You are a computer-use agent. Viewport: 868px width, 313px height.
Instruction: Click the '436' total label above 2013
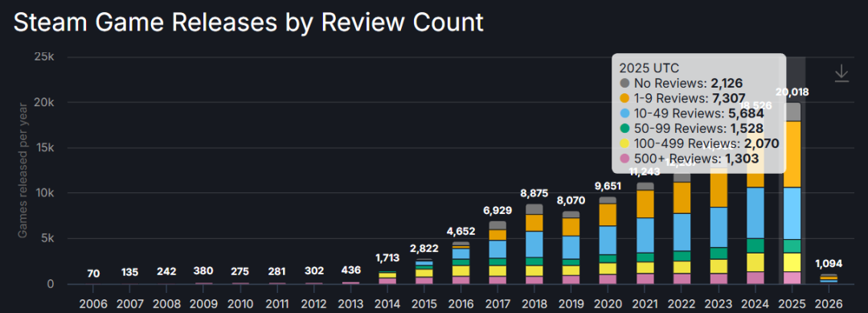(x=351, y=270)
